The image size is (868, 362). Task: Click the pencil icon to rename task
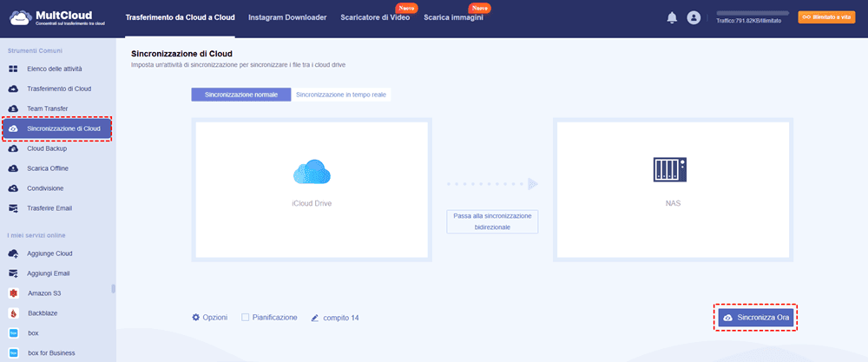(315, 319)
